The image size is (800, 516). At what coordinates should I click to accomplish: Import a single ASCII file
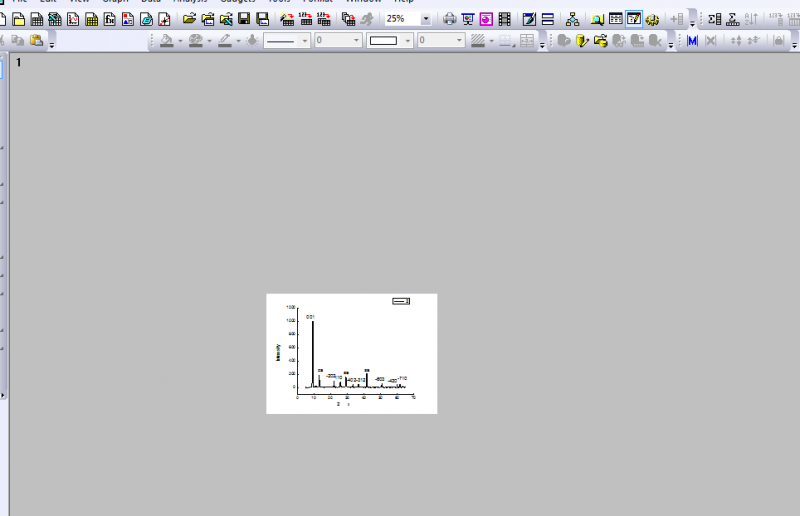pos(306,19)
